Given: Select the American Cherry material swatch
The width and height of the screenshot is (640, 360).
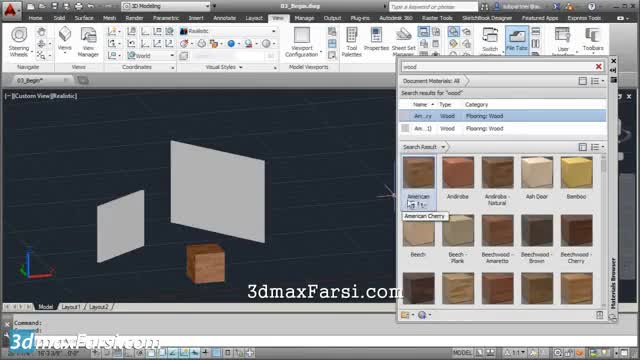Looking at the screenshot, I should (x=418, y=172).
